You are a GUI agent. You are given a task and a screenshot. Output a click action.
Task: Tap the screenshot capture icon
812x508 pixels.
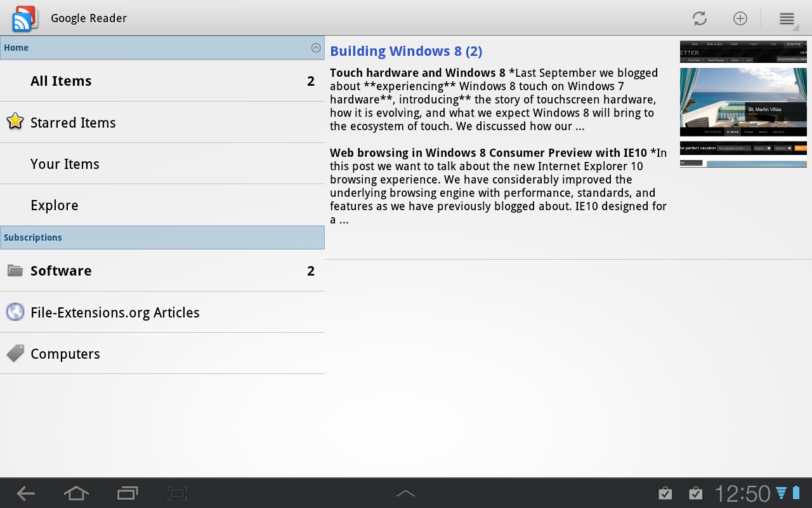177,493
